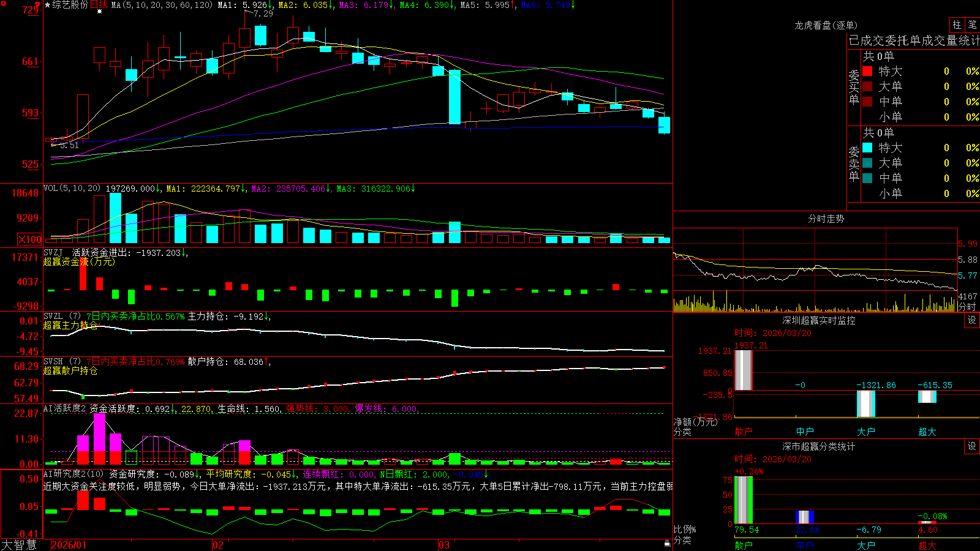Click 散户 category in 深市超赢分类统计 chart
The height and width of the screenshot is (551, 980).
click(x=744, y=545)
